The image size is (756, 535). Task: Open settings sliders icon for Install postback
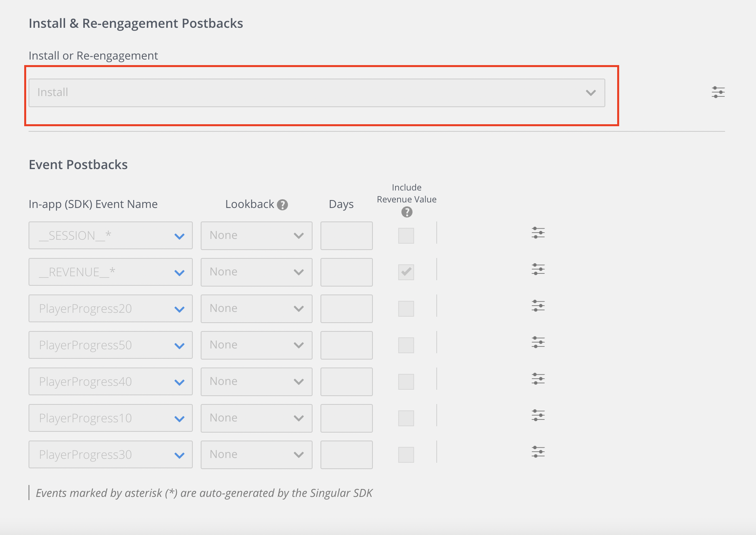tap(718, 92)
